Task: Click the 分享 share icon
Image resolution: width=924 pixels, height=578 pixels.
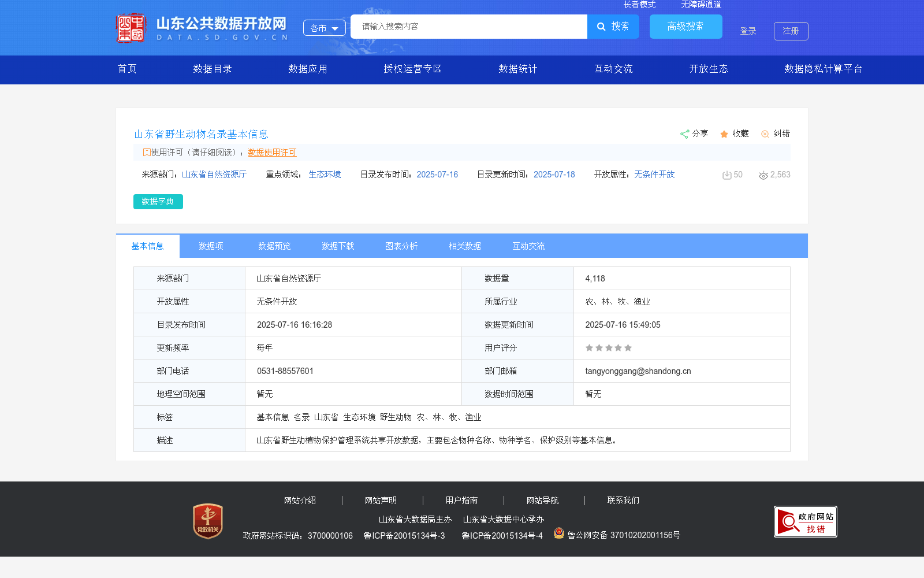Action: pos(684,134)
